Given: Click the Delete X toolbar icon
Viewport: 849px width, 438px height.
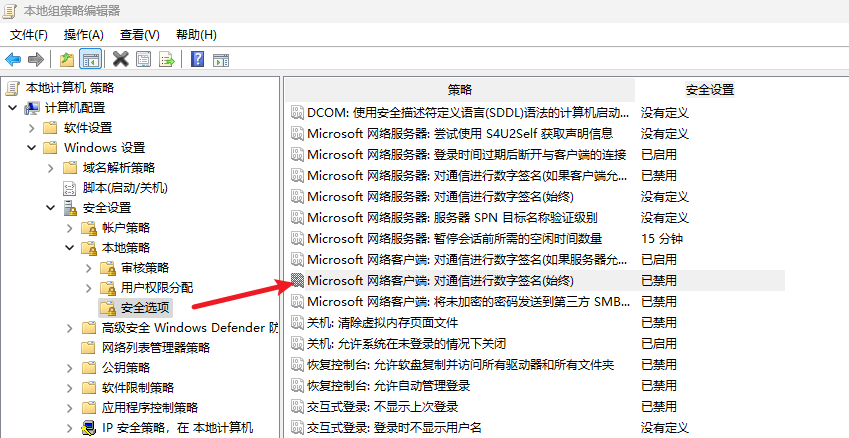Looking at the screenshot, I should [x=120, y=59].
